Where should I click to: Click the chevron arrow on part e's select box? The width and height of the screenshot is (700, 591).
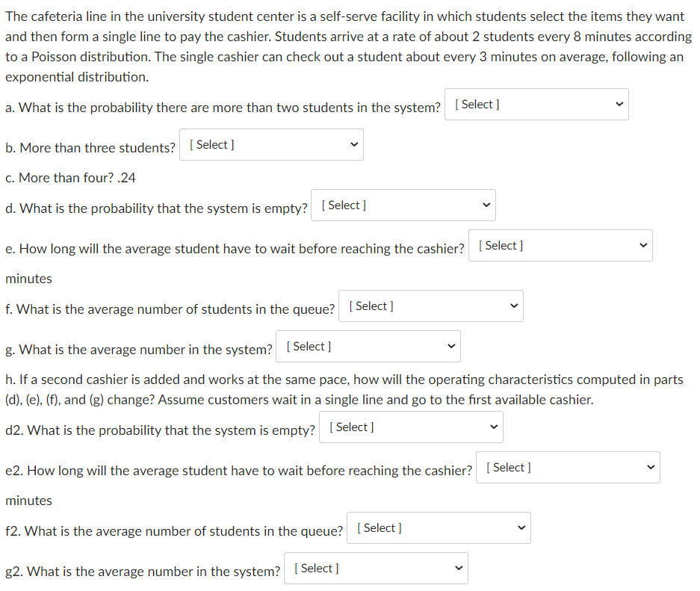642,246
